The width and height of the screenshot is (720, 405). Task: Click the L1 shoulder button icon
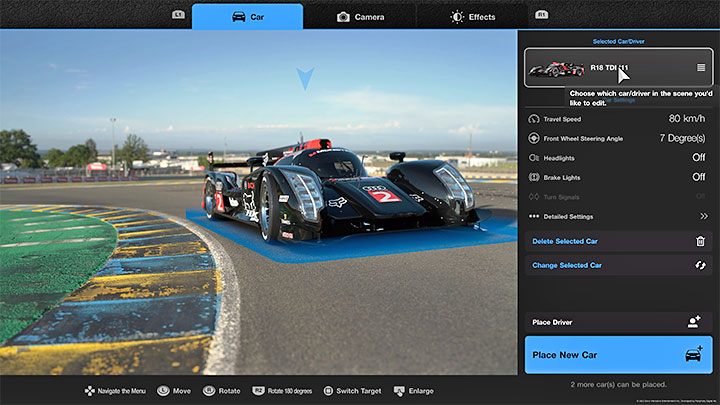pyautogui.click(x=178, y=16)
